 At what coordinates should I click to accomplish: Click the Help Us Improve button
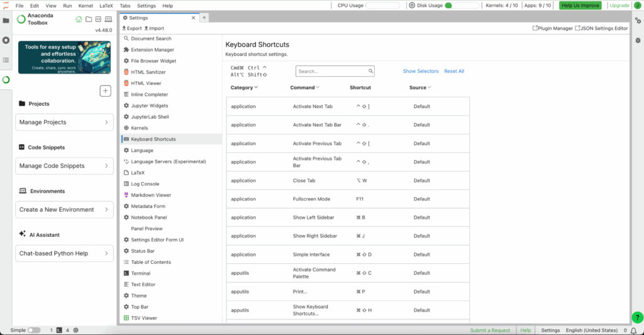pos(580,6)
